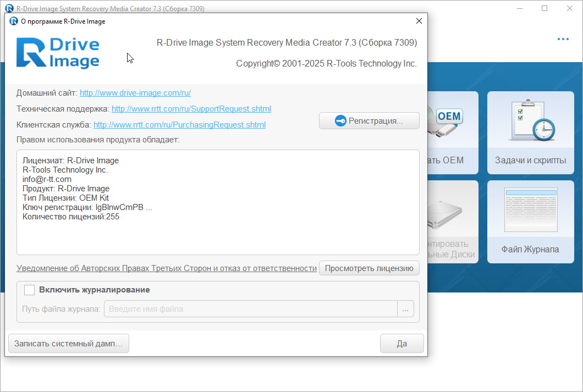
Task: Click the 'Тип Лицензии: OEM Kit' line
Action: (66, 198)
